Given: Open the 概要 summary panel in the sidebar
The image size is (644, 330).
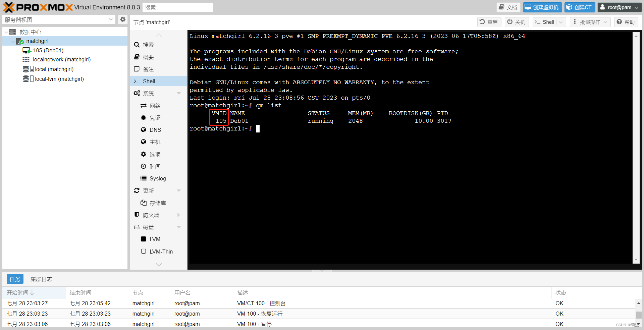Looking at the screenshot, I should pos(149,57).
